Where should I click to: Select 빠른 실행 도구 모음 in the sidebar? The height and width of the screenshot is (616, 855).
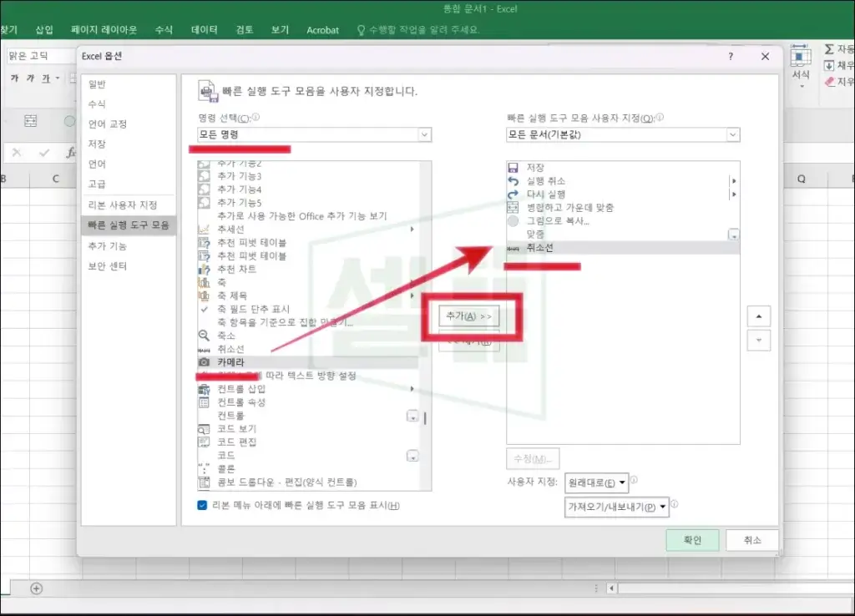[129, 225]
